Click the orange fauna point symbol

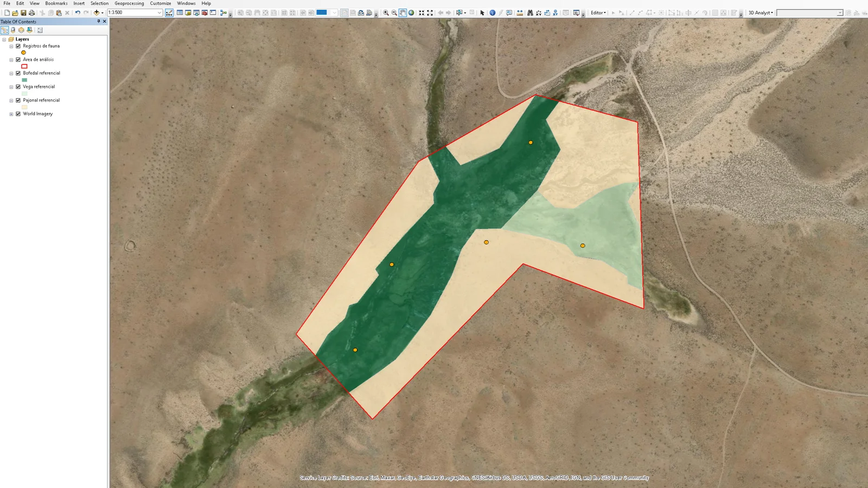click(23, 53)
